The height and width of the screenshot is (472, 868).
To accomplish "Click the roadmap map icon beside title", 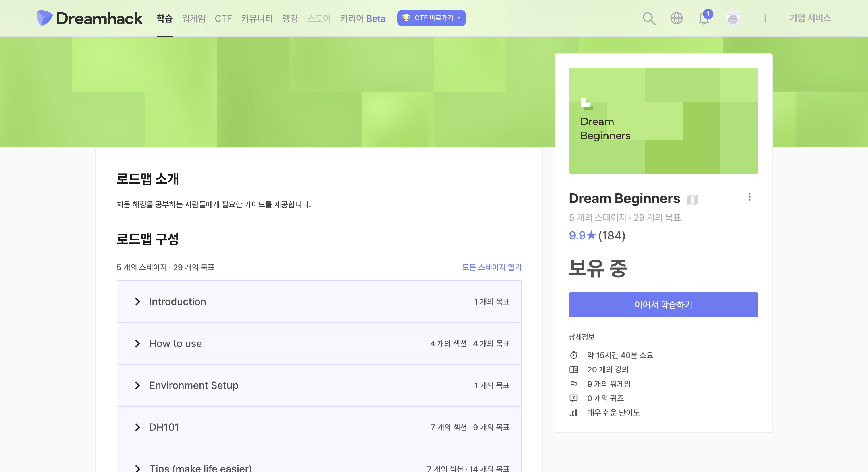I will tap(692, 200).
